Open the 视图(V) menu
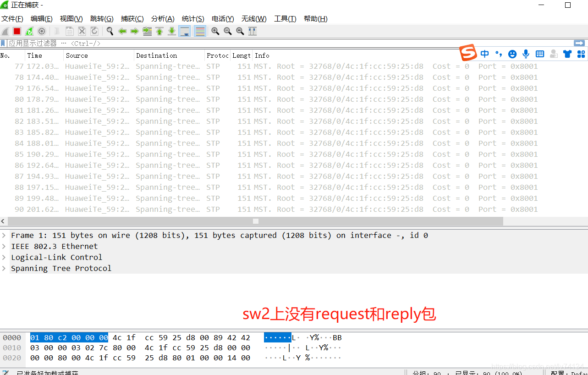588x375 pixels. click(x=71, y=19)
